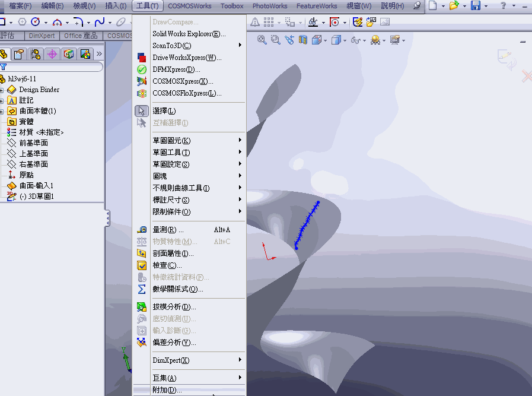Open the PropertyManager tab icon

click(19, 54)
